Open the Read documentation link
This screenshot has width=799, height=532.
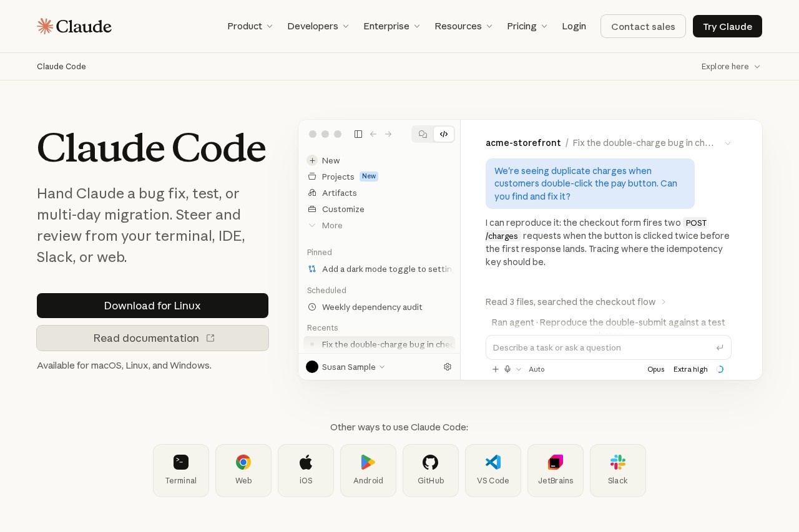(152, 338)
